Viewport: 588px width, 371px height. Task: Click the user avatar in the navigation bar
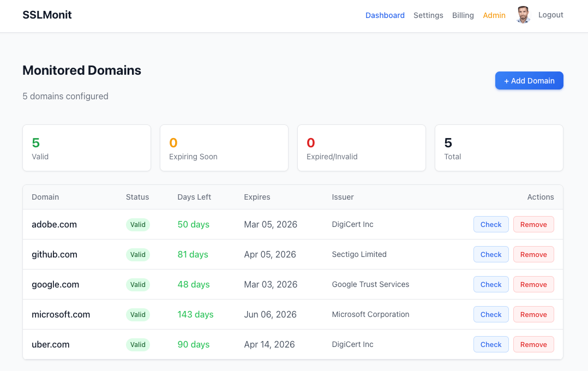coord(523,15)
